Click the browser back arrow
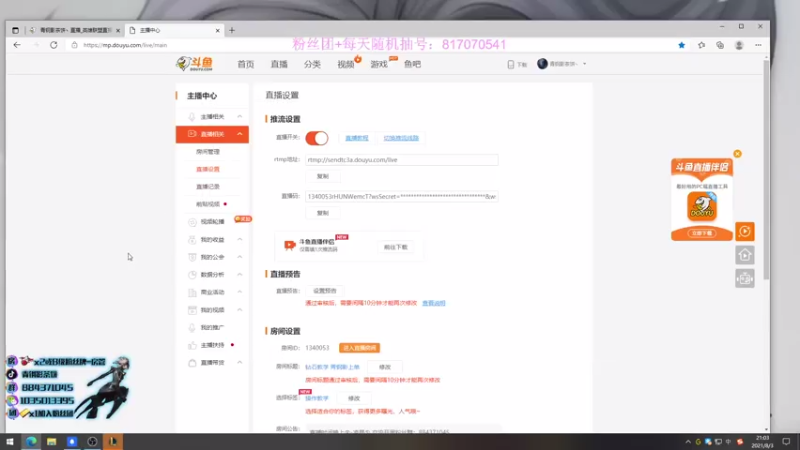The width and height of the screenshot is (800, 450). pyautogui.click(x=17, y=45)
